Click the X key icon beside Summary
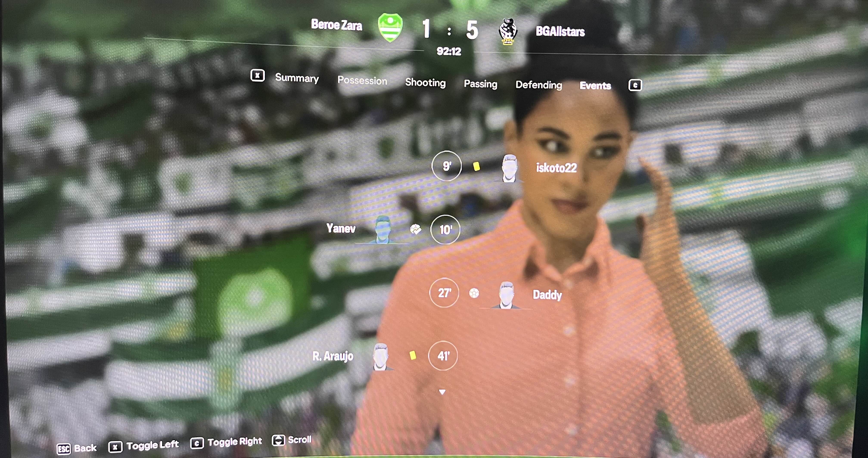The height and width of the screenshot is (458, 868). point(257,75)
